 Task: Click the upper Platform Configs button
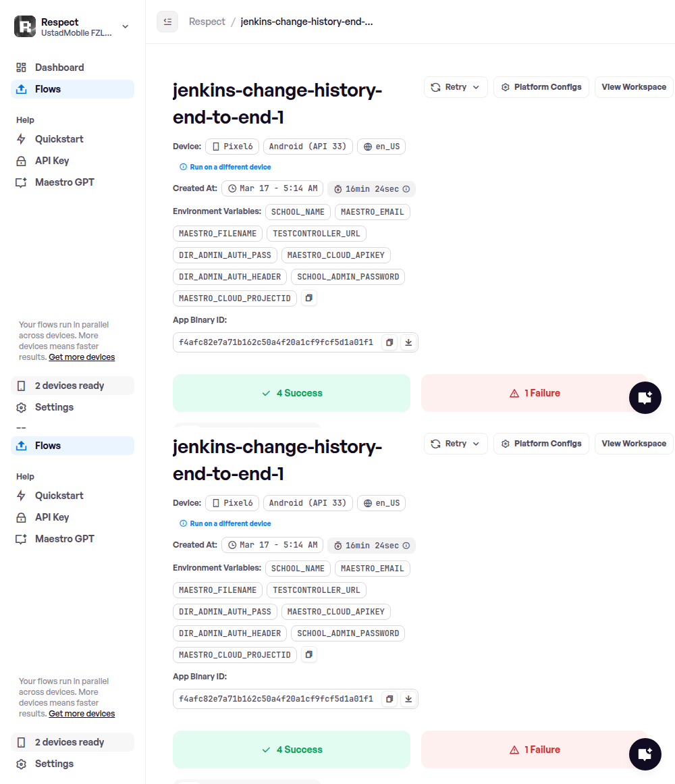tap(541, 87)
